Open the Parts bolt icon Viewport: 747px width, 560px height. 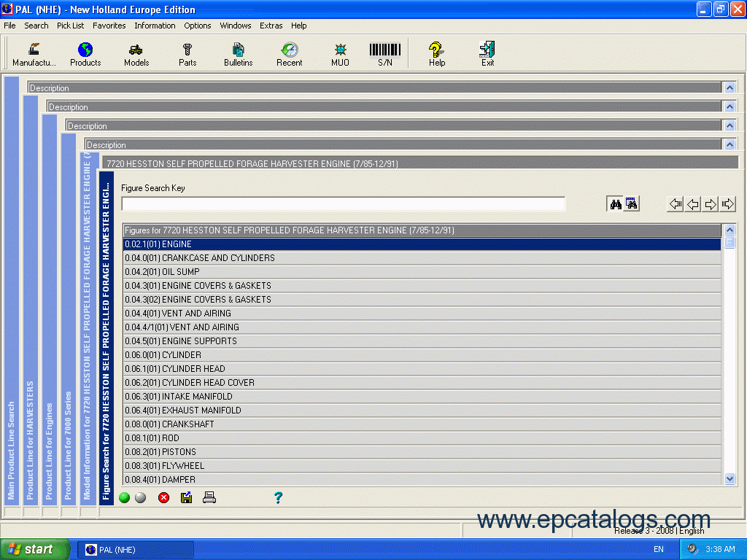point(187,54)
